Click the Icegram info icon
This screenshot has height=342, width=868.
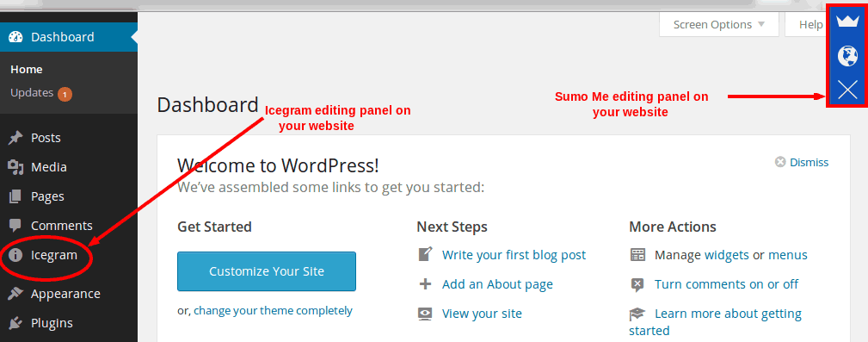pyautogui.click(x=15, y=256)
